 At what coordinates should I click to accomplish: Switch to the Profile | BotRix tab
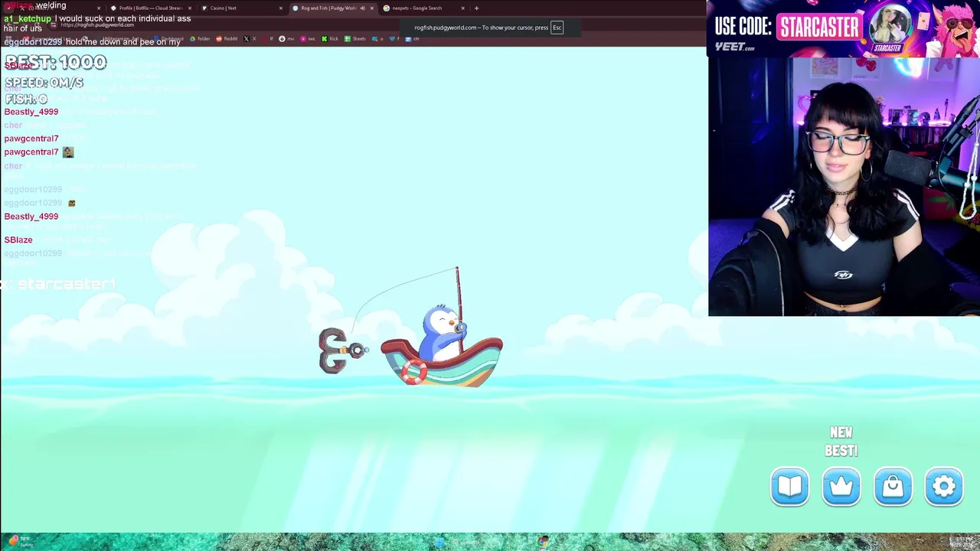tap(151, 8)
